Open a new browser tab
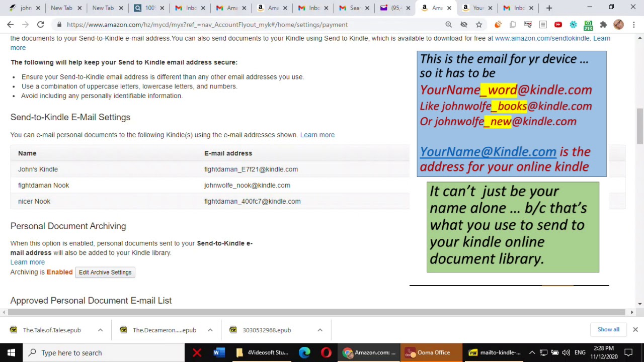This screenshot has height=362, width=644. (x=549, y=8)
